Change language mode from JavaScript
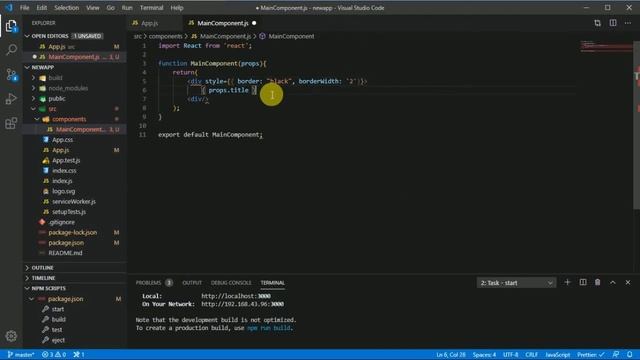This screenshot has width=640, height=360. [558, 354]
